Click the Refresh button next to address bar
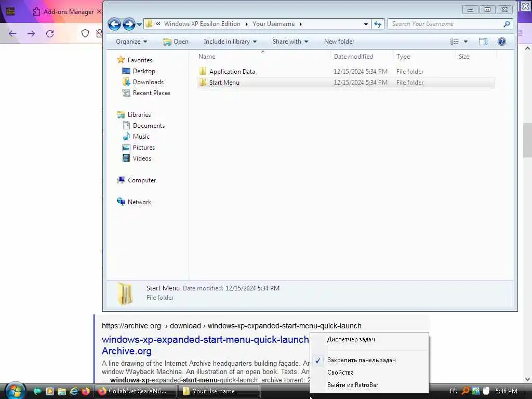532x399 pixels. (378, 24)
